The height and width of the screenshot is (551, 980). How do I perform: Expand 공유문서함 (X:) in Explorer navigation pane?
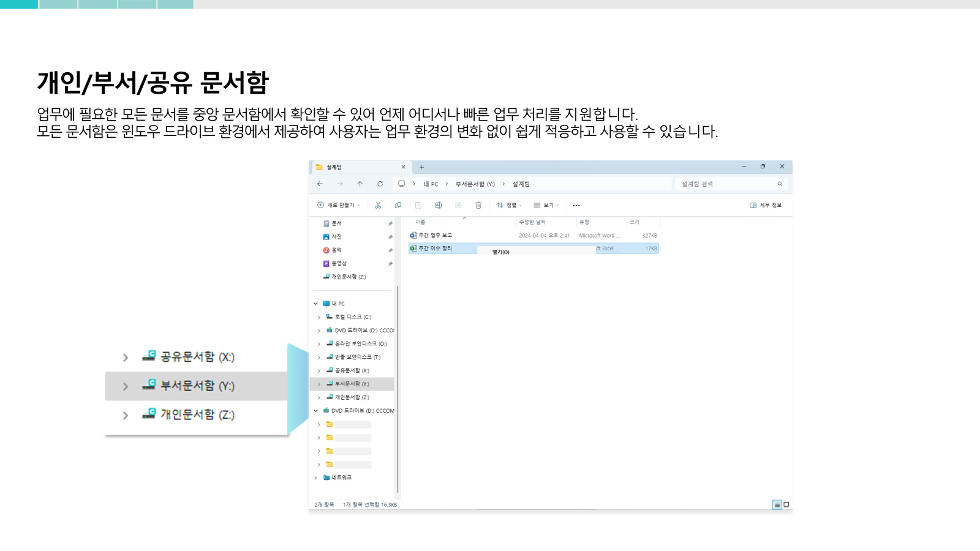(x=319, y=371)
